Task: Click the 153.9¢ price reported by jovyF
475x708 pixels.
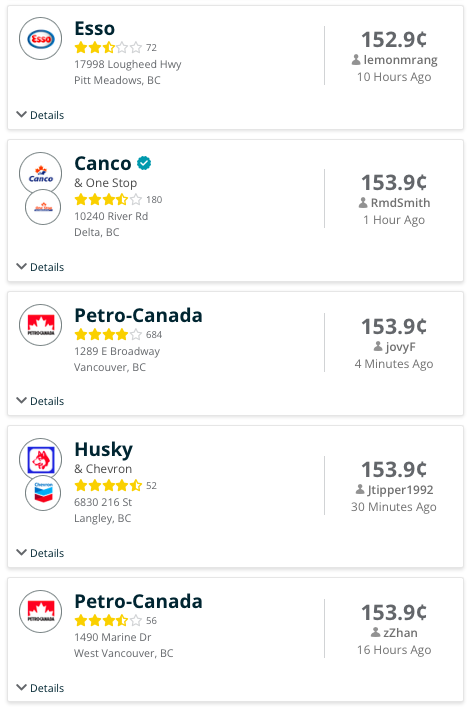Action: 394,326
